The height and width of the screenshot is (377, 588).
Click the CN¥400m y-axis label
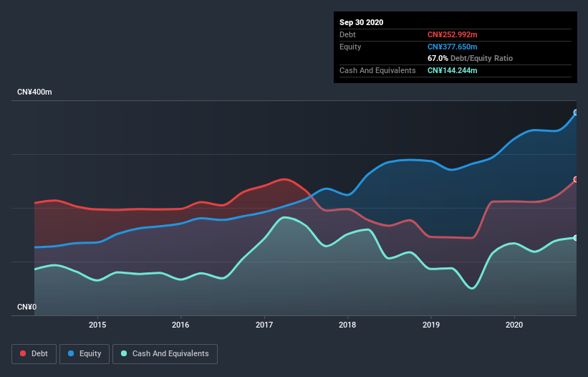tap(34, 92)
